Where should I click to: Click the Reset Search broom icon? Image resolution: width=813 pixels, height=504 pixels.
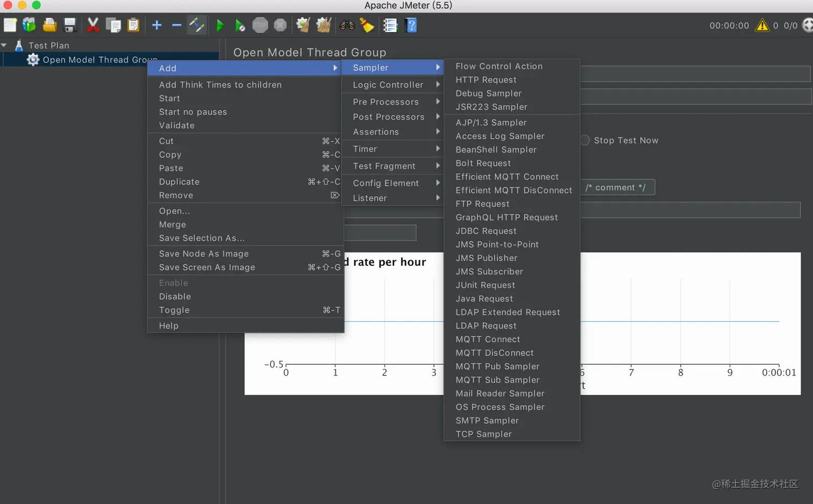pyautogui.click(x=367, y=25)
